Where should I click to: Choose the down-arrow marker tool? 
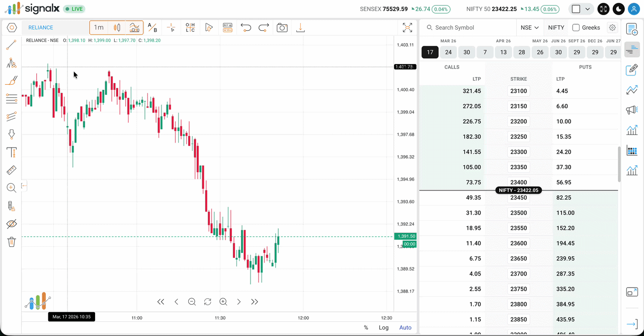point(11,134)
